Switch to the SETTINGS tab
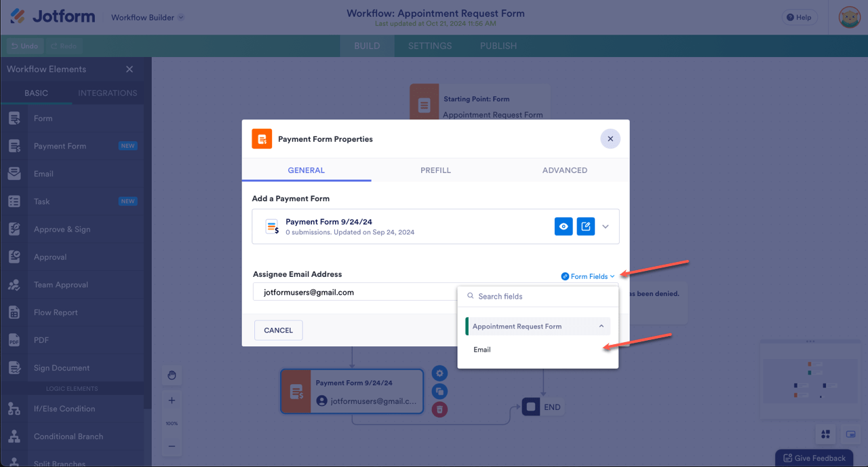The image size is (868, 467). pos(430,46)
